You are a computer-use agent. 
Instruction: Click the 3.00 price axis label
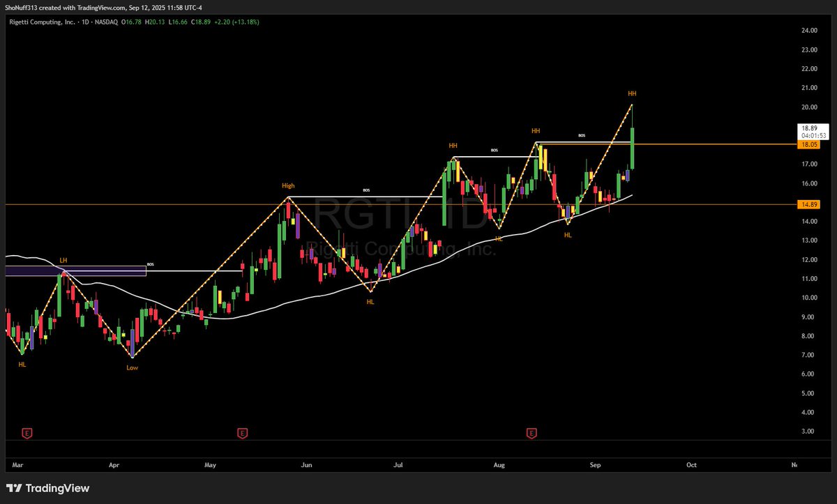pos(809,432)
